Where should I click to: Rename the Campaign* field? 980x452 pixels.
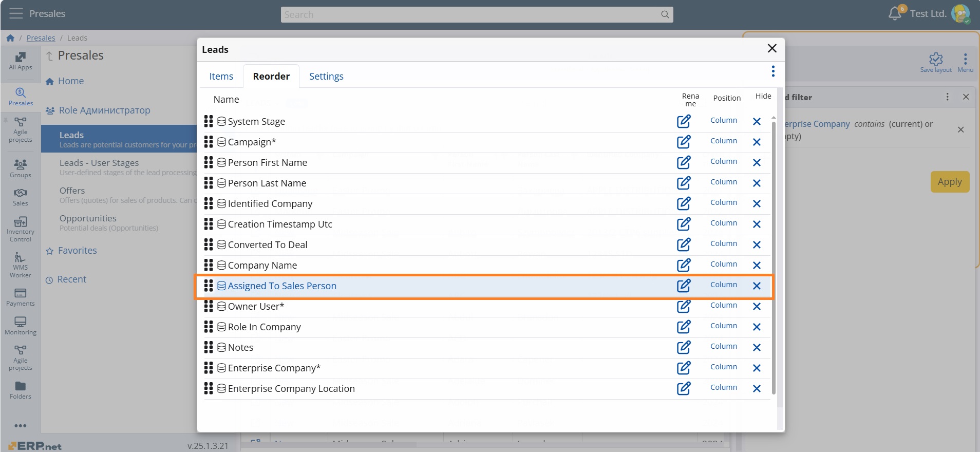point(684,142)
